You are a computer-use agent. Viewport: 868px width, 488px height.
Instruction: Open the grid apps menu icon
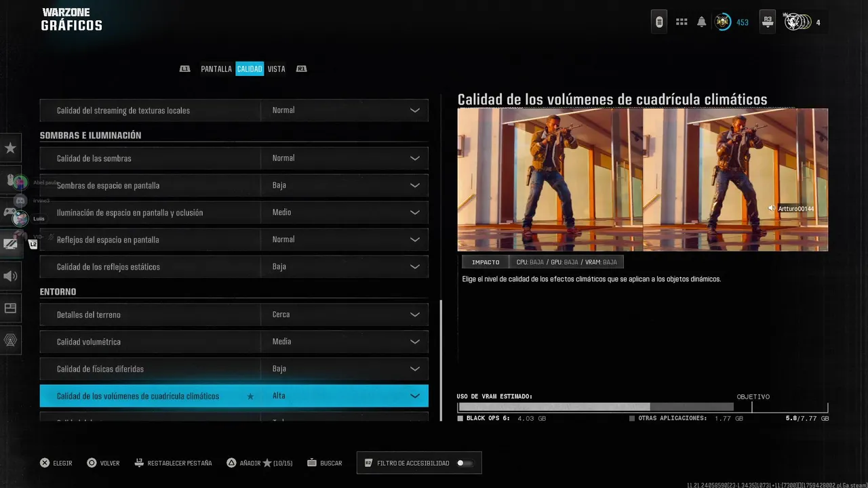coord(682,22)
